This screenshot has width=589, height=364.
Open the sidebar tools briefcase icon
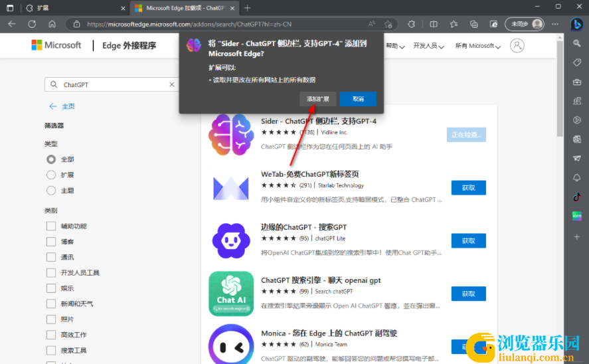(577, 82)
